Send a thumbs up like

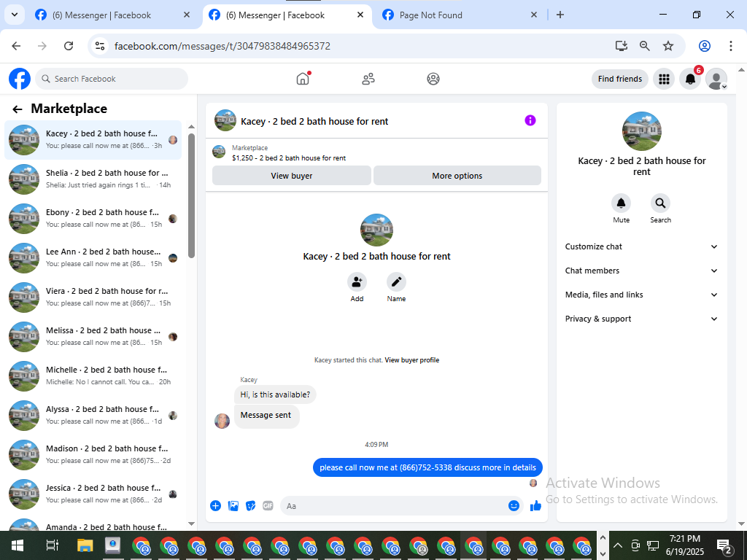click(x=535, y=506)
